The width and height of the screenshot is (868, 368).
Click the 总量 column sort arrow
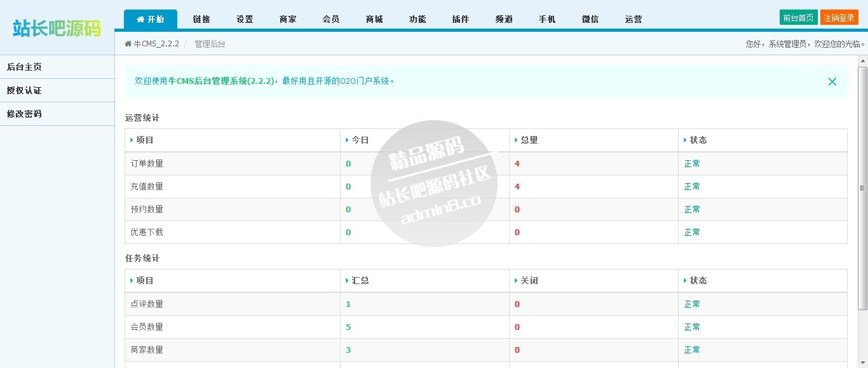(515, 140)
